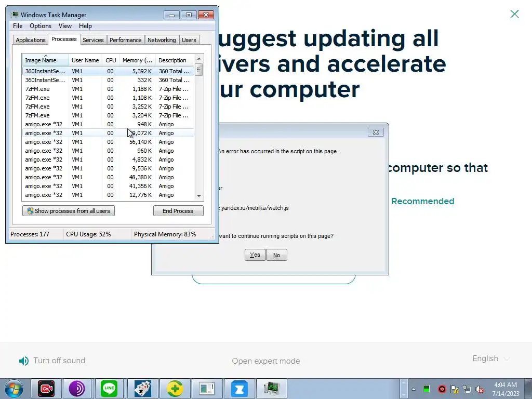Select the amigo.exe process using 12,776 K
The height and width of the screenshot is (399, 532).
[x=108, y=195]
